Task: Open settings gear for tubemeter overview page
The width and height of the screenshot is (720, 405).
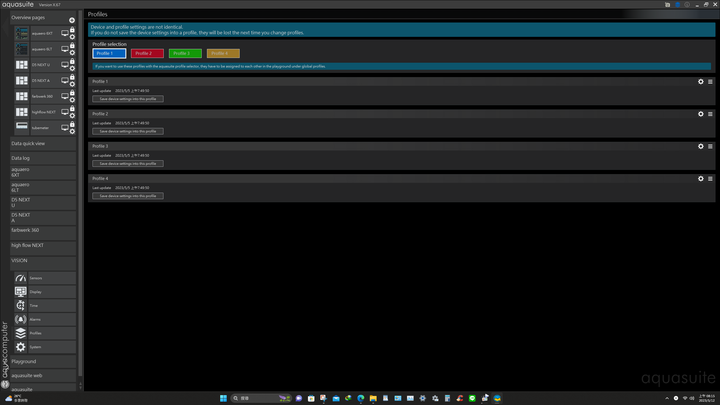Action: 72,131
